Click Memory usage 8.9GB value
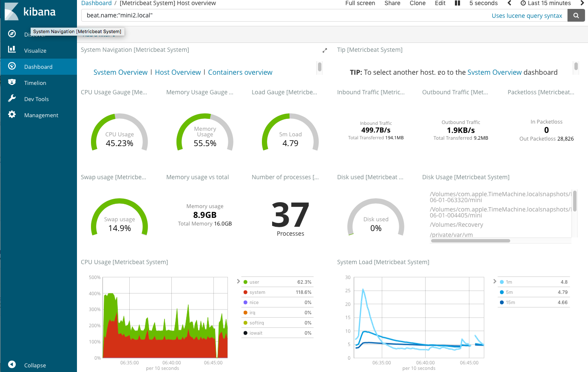The width and height of the screenshot is (588, 372). pos(205,215)
